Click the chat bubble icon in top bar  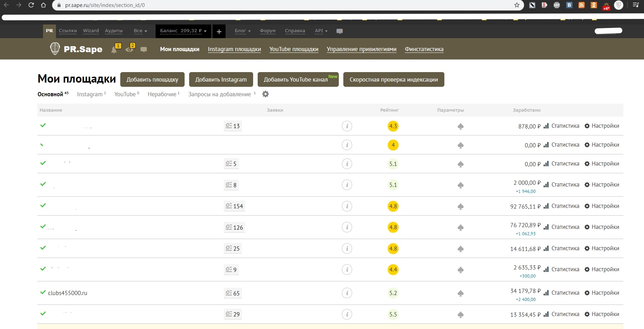click(x=339, y=31)
